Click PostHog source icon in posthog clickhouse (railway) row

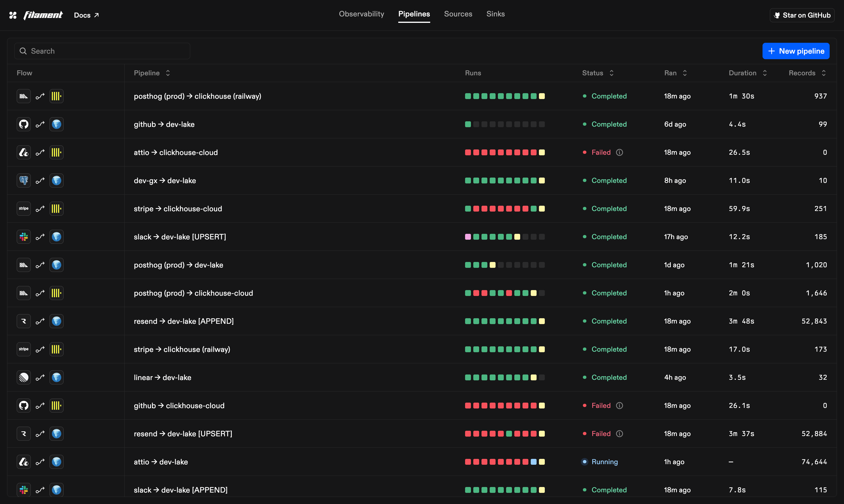(24, 96)
